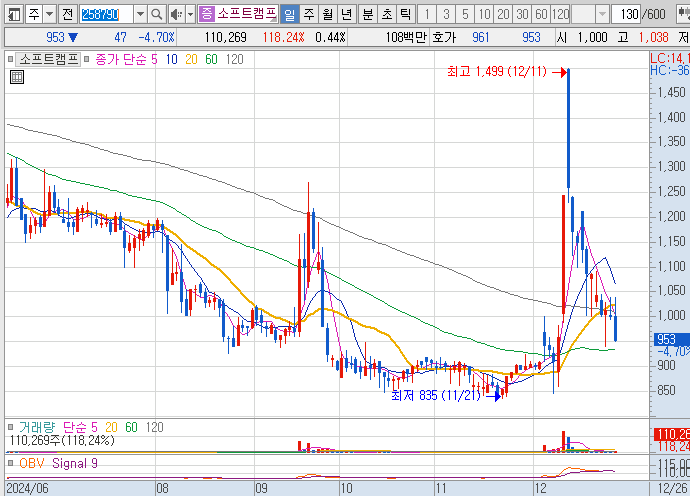Open the dropdown arrow next to speaker icon
This screenshot has width=690, height=496.
pyautogui.click(x=191, y=15)
